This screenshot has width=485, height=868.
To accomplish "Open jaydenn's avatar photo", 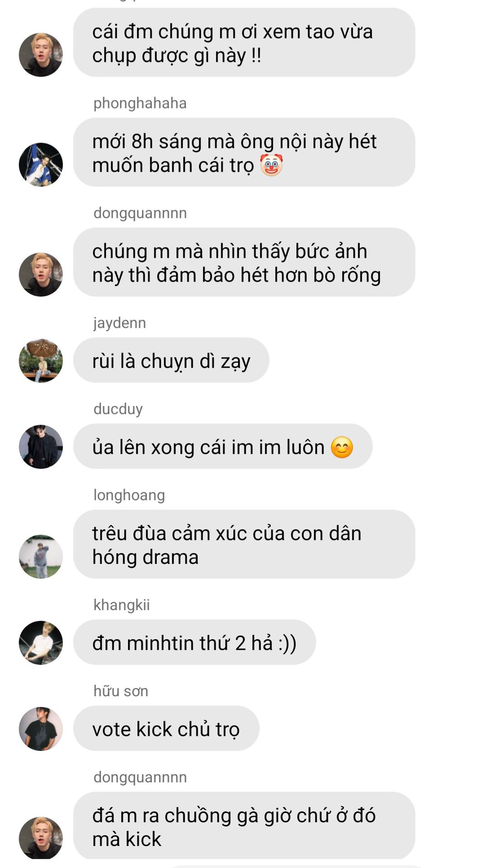I will (41, 360).
